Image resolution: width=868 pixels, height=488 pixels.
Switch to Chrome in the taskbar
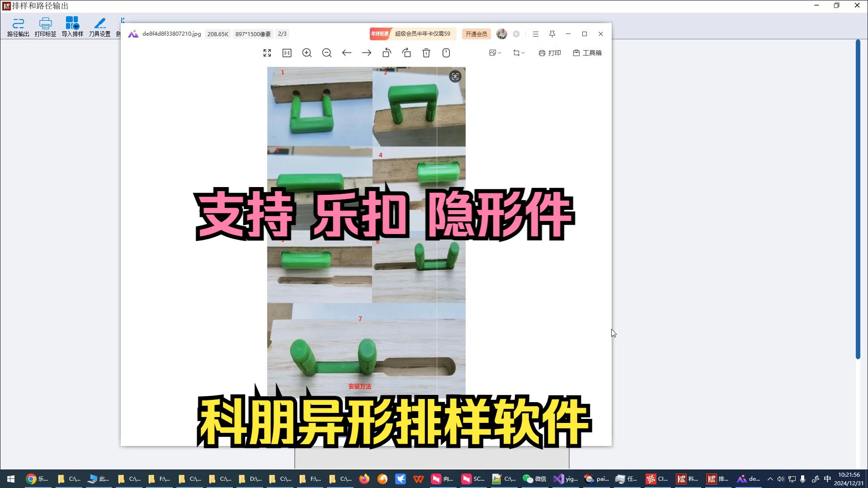37,479
